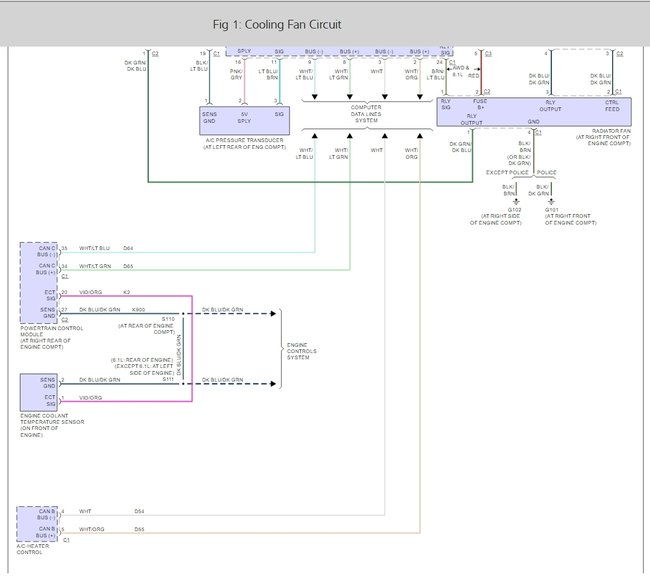
Task: Click circuit code D64
Action: coord(128,248)
